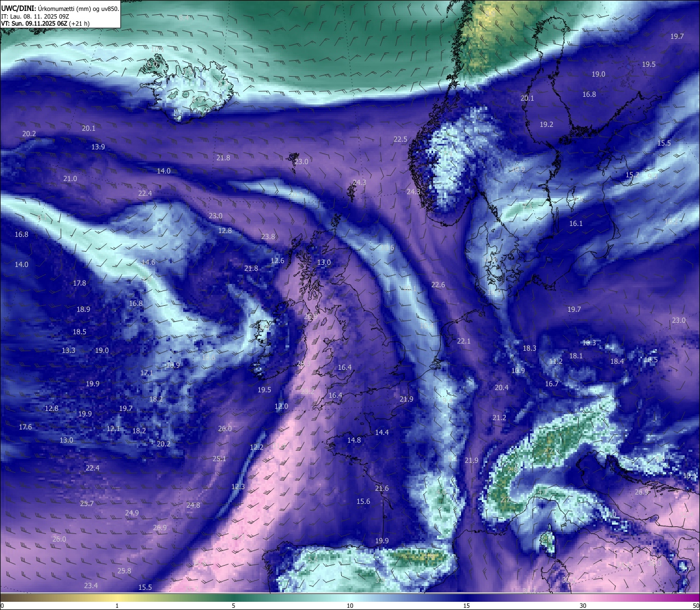700x610 pixels.
Task: Click the map value 18.1
Action: pyautogui.click(x=576, y=356)
